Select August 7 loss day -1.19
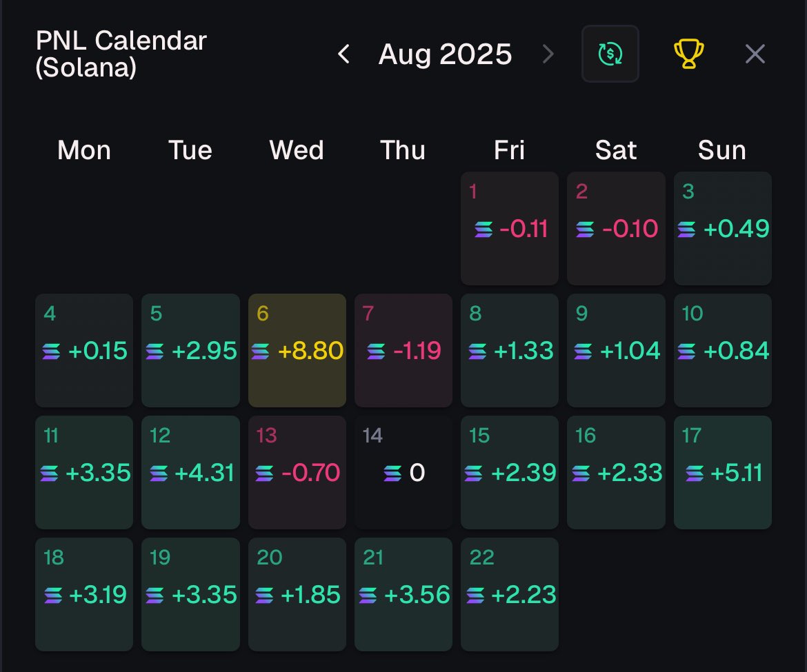Screen dimensions: 807x672 (x=403, y=350)
